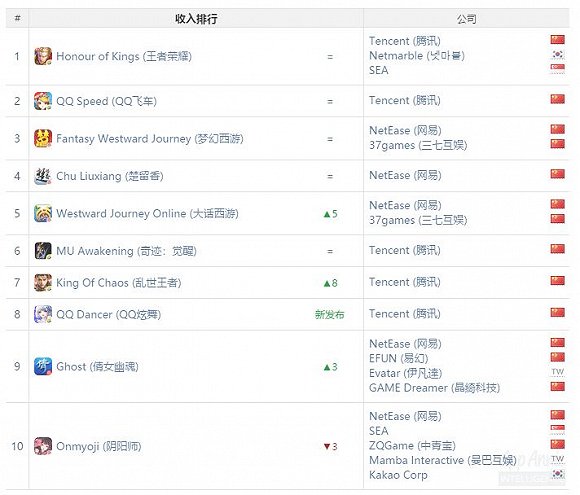Click the South Korea flag beside Netmarble
Screen dimensions: 580x495
557,54
